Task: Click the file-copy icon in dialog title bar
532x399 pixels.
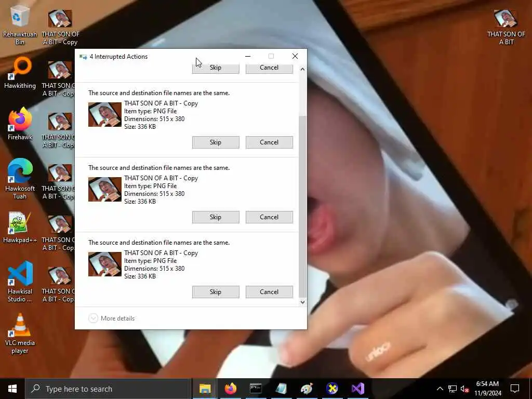Action: pyautogui.click(x=83, y=57)
